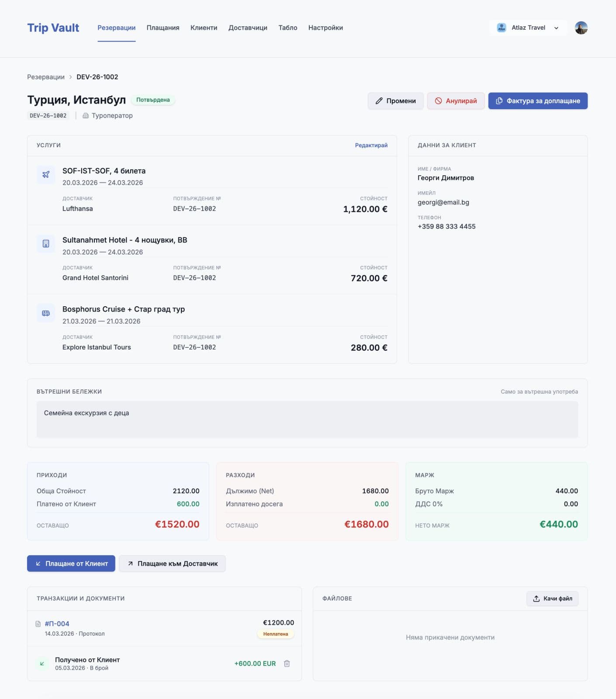Click the bus icon for Bosphorus Cruise

tap(46, 313)
